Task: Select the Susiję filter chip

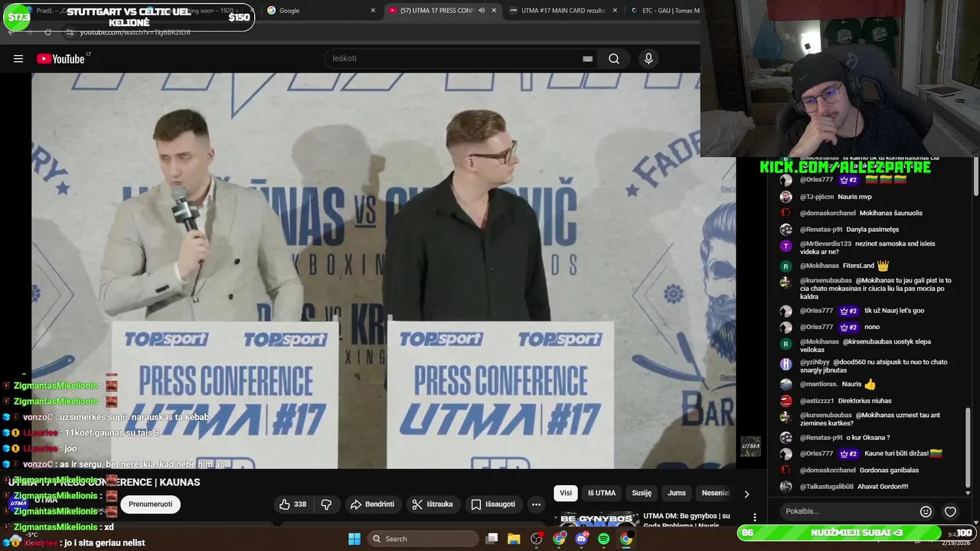Action: click(x=642, y=493)
